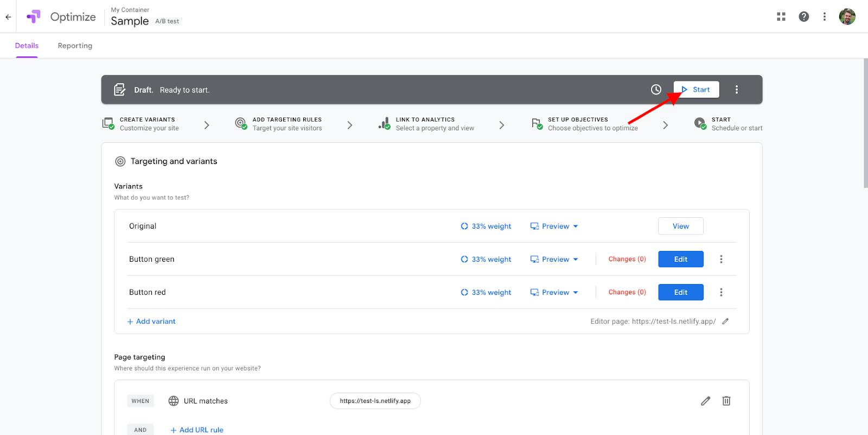
Task: Click the Create Variants step label
Action: [148, 119]
